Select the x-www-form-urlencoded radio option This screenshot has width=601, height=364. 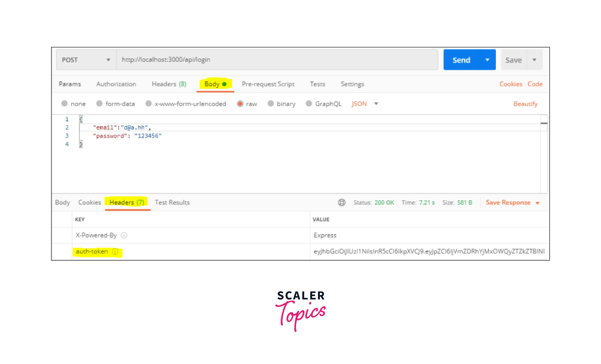pyautogui.click(x=148, y=104)
